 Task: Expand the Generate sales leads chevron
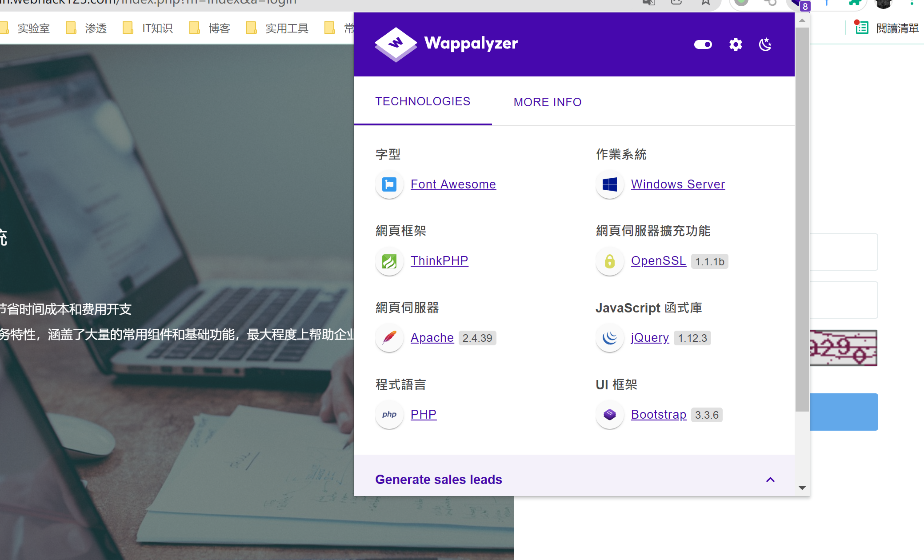pyautogui.click(x=770, y=480)
